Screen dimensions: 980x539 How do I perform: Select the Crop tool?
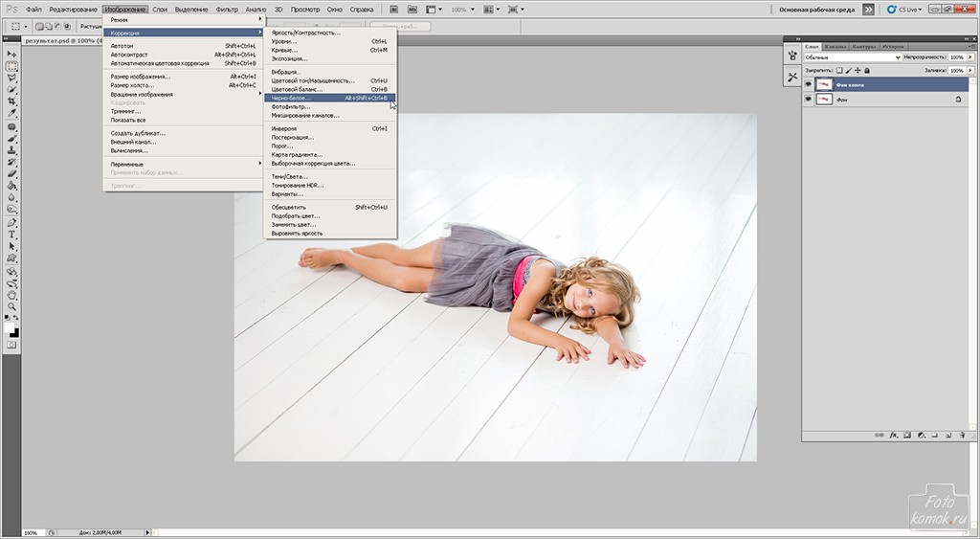click(12, 101)
